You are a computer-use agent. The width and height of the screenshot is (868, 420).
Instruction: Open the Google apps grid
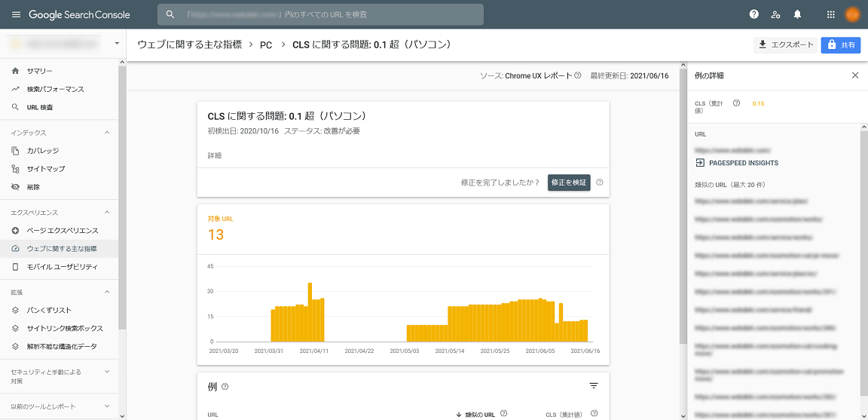pyautogui.click(x=830, y=14)
